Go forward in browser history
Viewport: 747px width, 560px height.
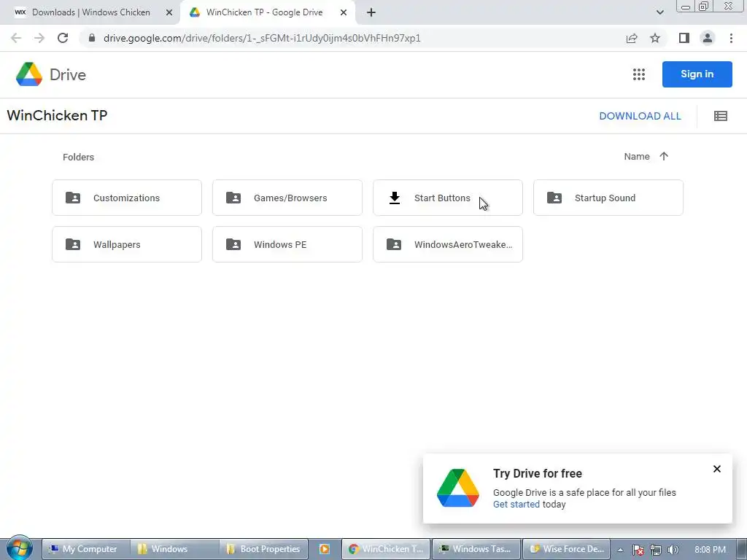pyautogui.click(x=39, y=38)
